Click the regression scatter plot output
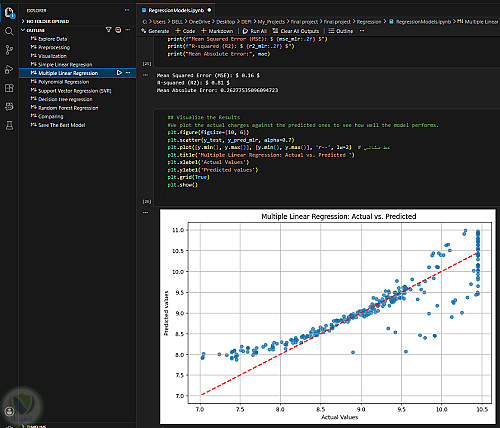This screenshot has width=500, height=428. coord(328,316)
